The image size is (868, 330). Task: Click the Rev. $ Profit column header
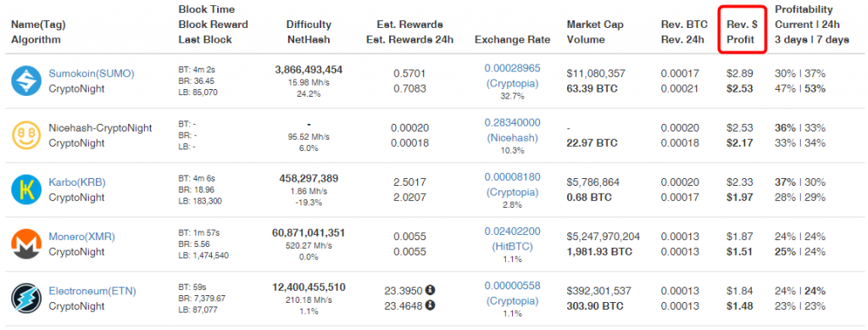[x=742, y=32]
